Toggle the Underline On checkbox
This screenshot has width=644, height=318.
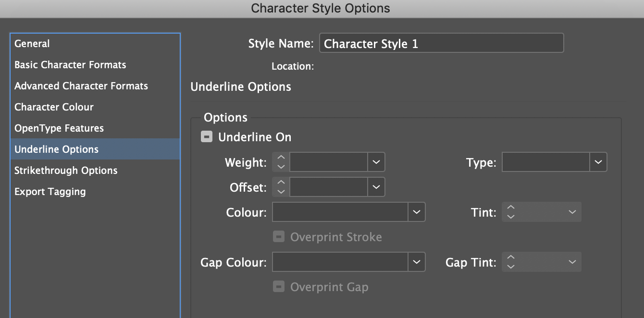(x=206, y=136)
